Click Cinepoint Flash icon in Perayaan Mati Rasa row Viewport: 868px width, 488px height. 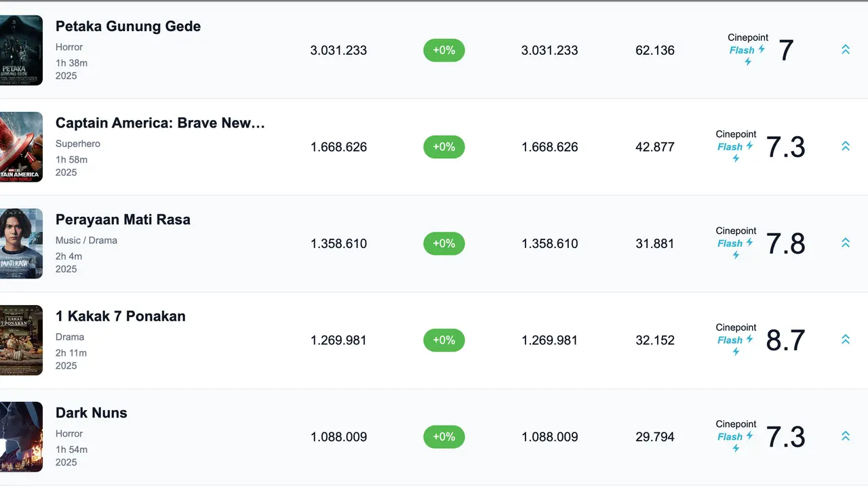coord(736,243)
